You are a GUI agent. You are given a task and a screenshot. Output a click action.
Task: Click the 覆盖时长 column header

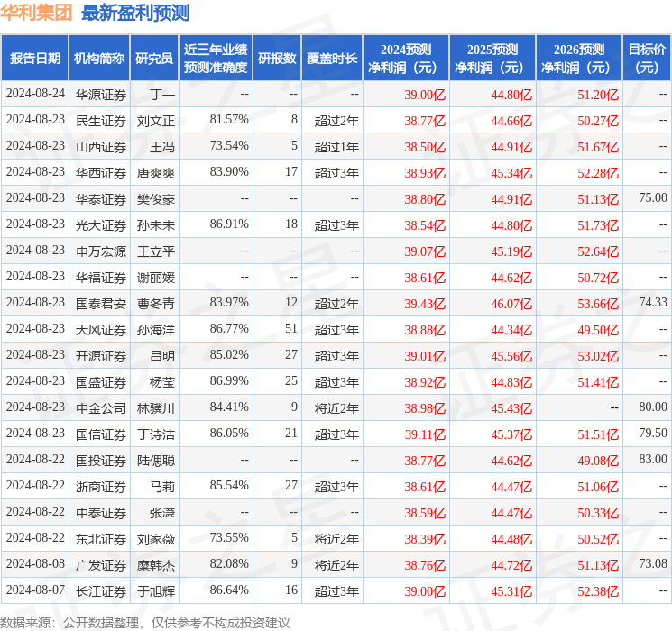(x=333, y=59)
